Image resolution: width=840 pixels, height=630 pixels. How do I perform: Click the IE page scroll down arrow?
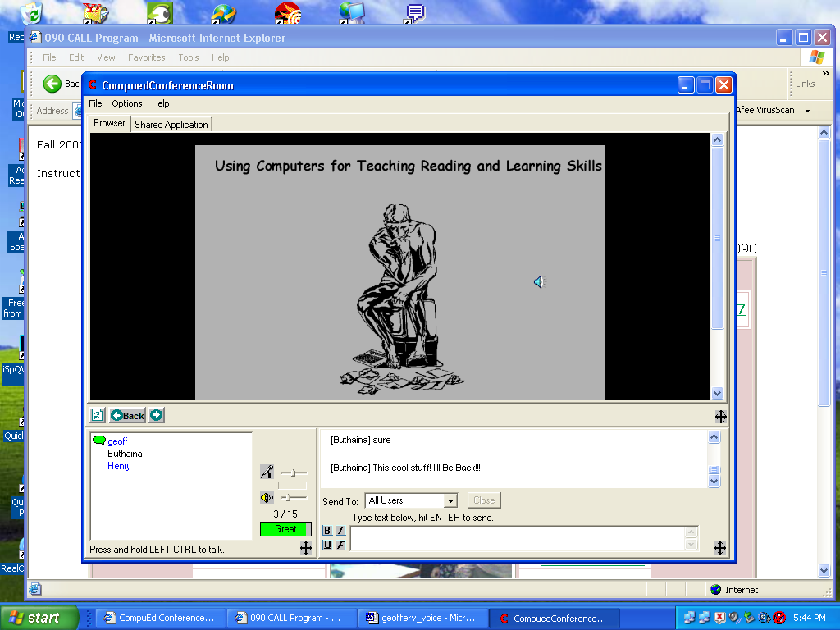(x=824, y=571)
